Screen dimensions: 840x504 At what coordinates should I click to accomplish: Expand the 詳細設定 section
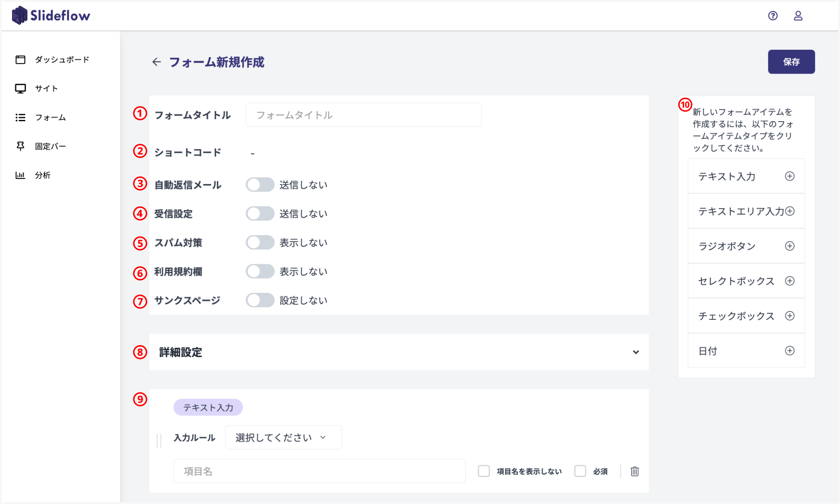click(636, 352)
